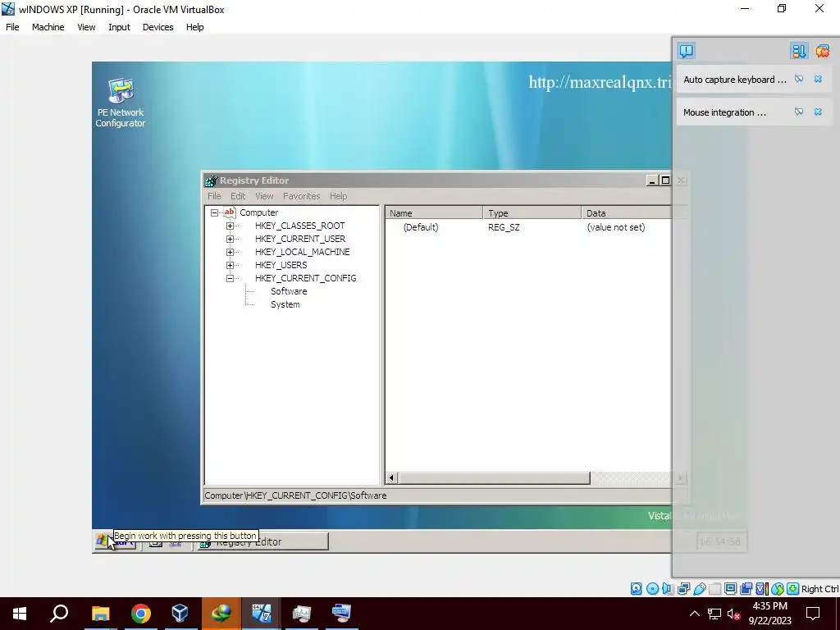Viewport: 840px width, 630px height.
Task: Select the Computer node in tree
Action: pos(258,212)
